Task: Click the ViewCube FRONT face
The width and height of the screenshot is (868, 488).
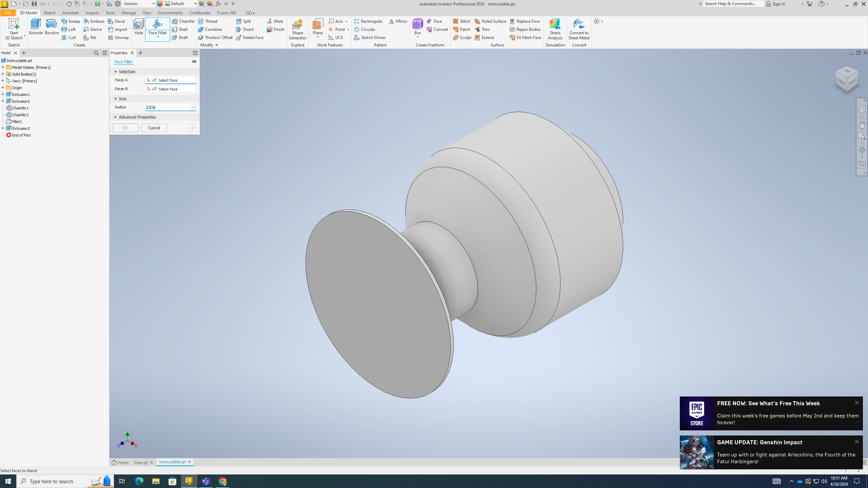Action: (x=841, y=81)
